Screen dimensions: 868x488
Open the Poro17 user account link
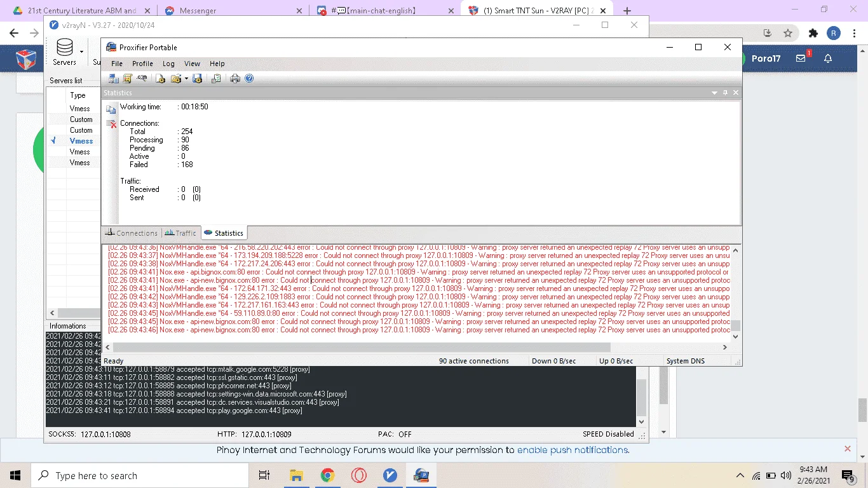click(x=766, y=58)
